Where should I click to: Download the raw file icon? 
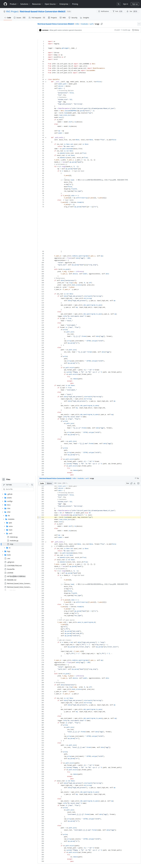click(134, 483)
